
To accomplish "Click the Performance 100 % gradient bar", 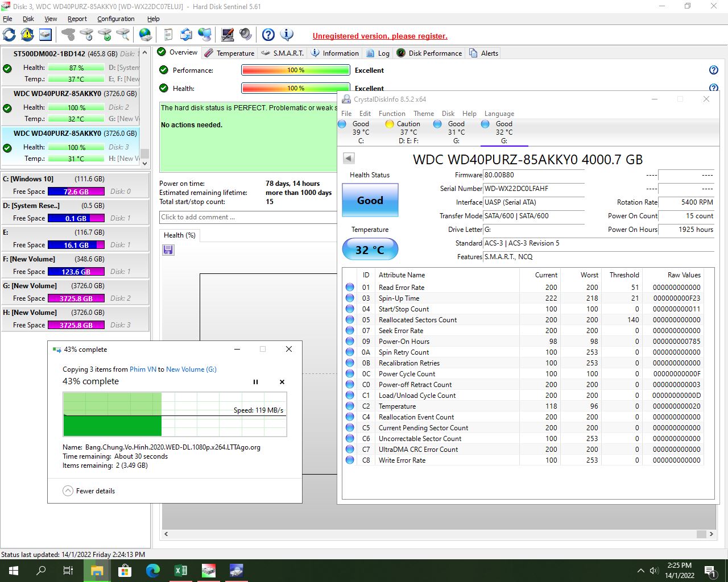I will [x=296, y=70].
